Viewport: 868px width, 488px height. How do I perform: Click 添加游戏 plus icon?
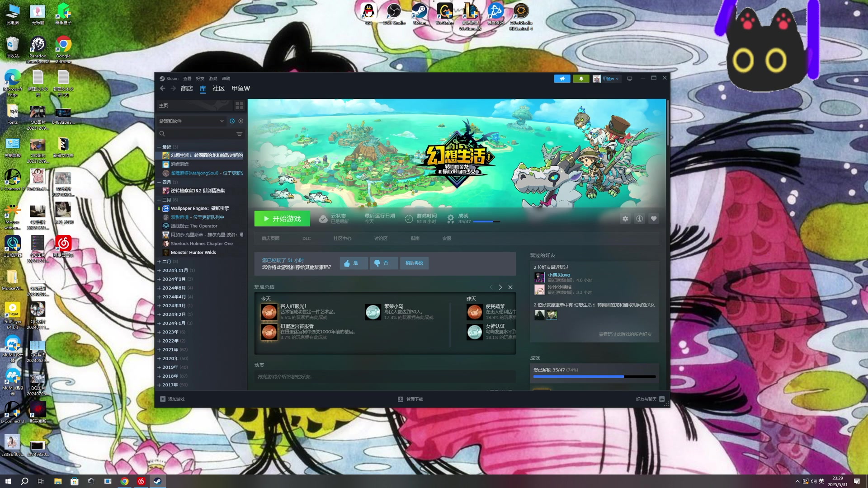pyautogui.click(x=163, y=399)
